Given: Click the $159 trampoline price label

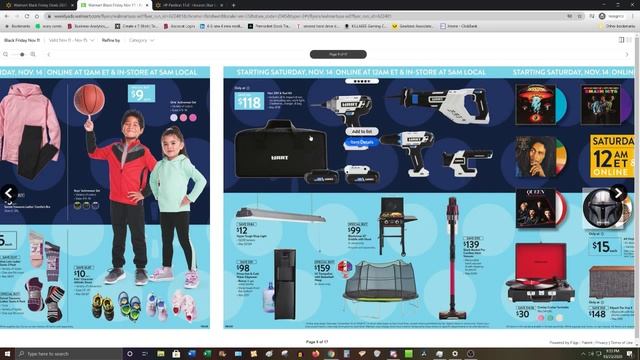Looking at the screenshot, I should tap(322, 268).
